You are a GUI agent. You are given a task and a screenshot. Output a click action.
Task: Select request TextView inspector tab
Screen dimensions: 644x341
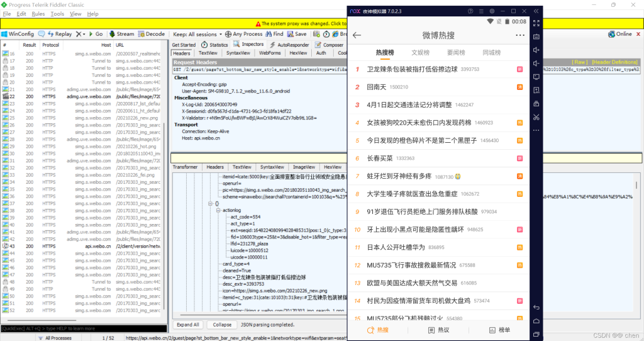[208, 53]
